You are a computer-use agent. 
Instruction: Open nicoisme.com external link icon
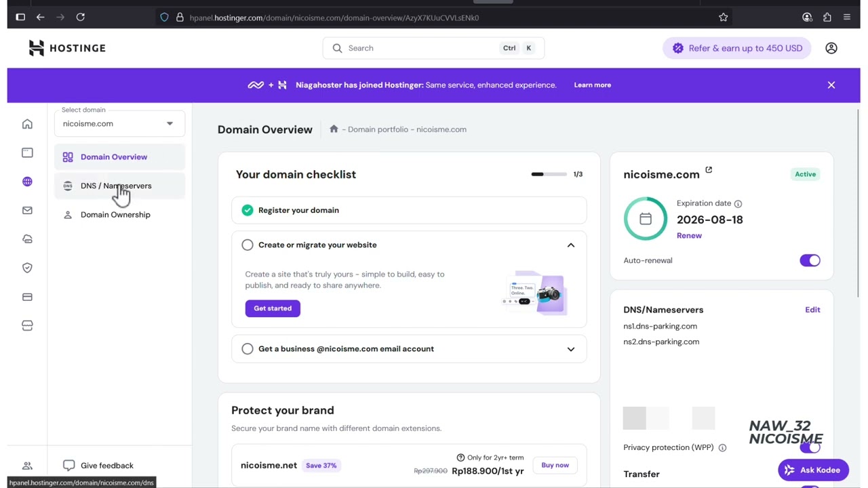pos(709,170)
